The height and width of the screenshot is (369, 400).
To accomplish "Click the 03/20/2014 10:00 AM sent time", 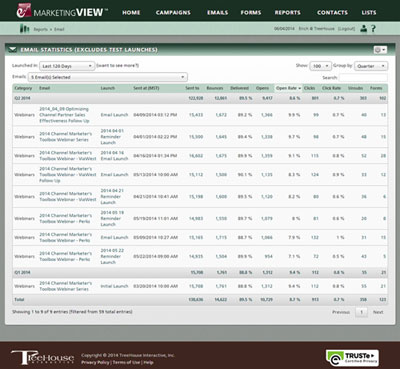I will (155, 286).
